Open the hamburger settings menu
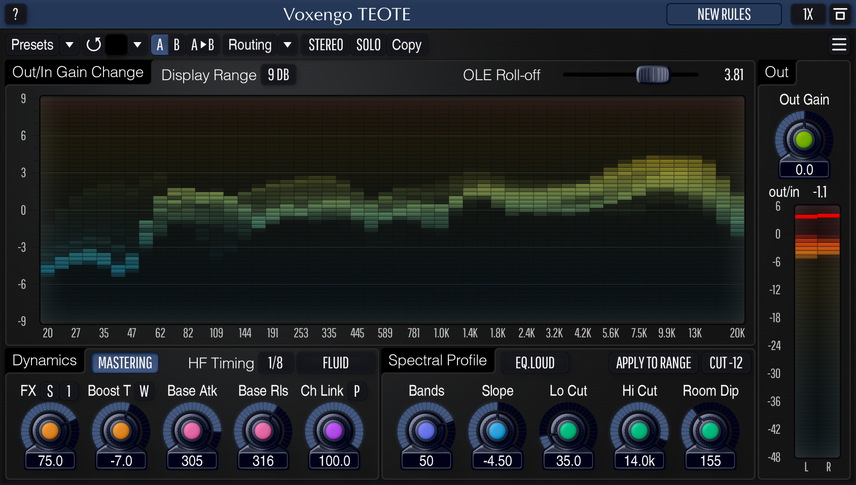Screen dimensions: 856x485 [839, 45]
